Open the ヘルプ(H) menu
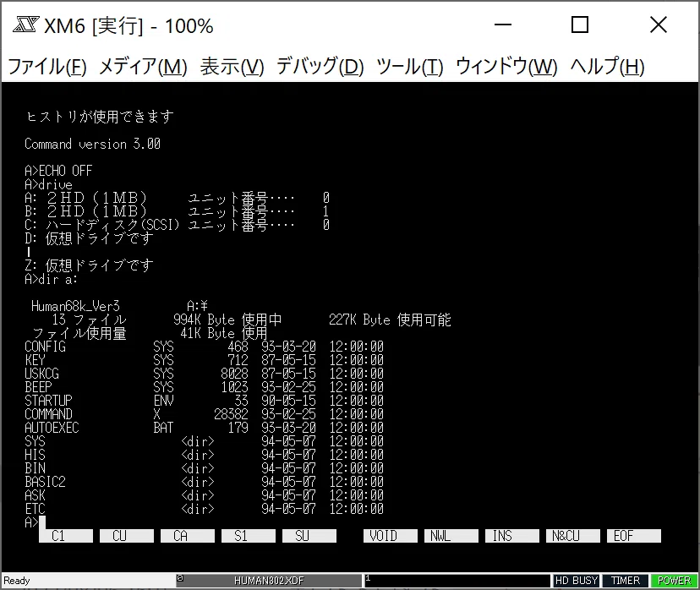This screenshot has height=590, width=700. coord(608,67)
